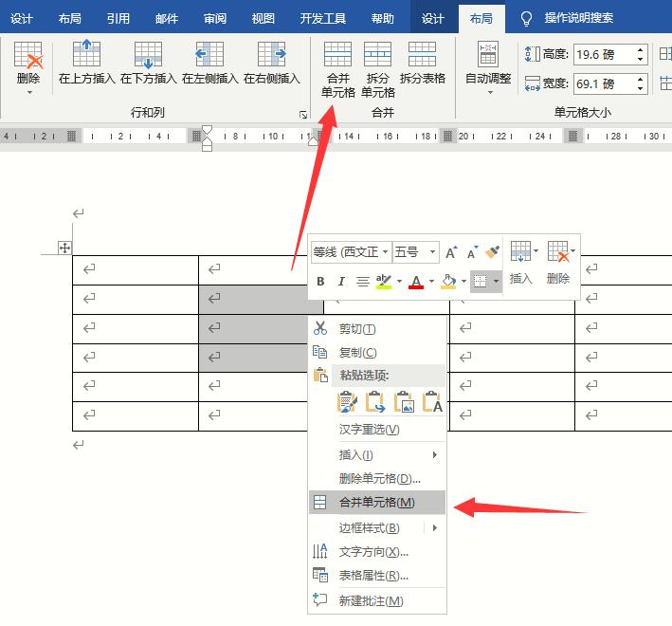Choose Cut (剪切) from the context menu
This screenshot has width=672, height=626.
[377, 329]
